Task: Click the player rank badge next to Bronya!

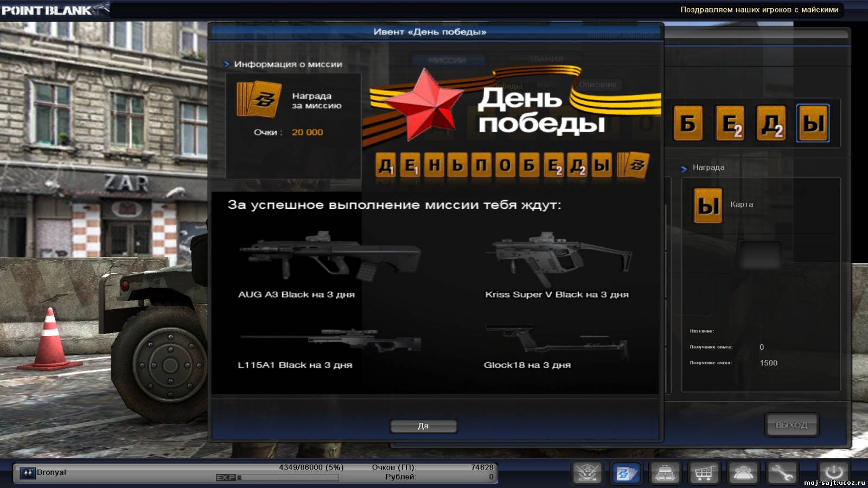Action: pyautogui.click(x=28, y=472)
